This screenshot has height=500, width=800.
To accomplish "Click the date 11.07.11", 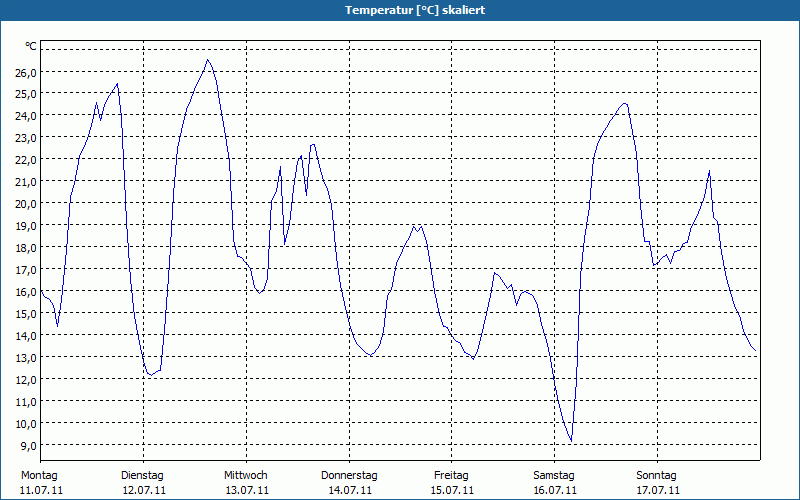I will pos(41,490).
